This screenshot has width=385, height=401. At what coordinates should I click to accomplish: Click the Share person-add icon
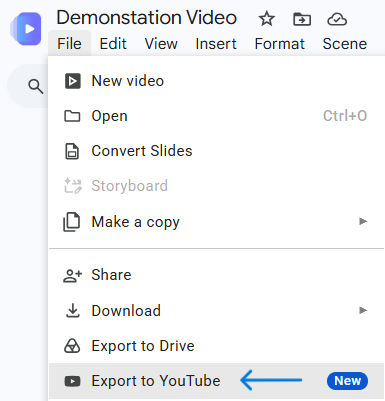click(72, 276)
